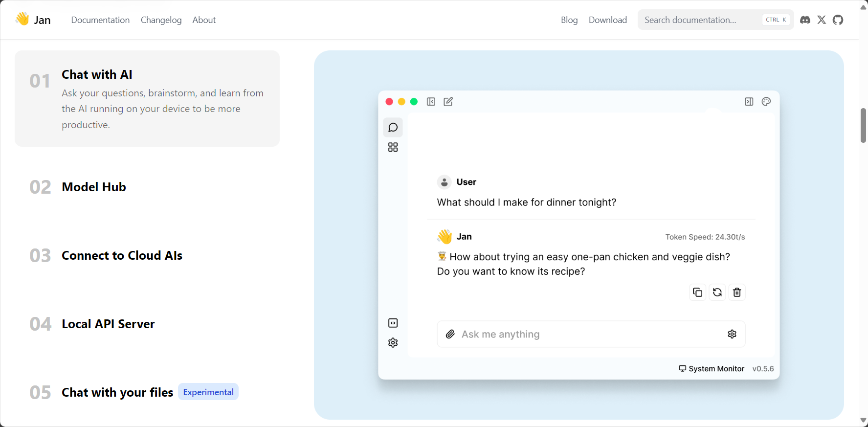This screenshot has height=427, width=868.
Task: Click the user avatar icon
Action: [444, 182]
